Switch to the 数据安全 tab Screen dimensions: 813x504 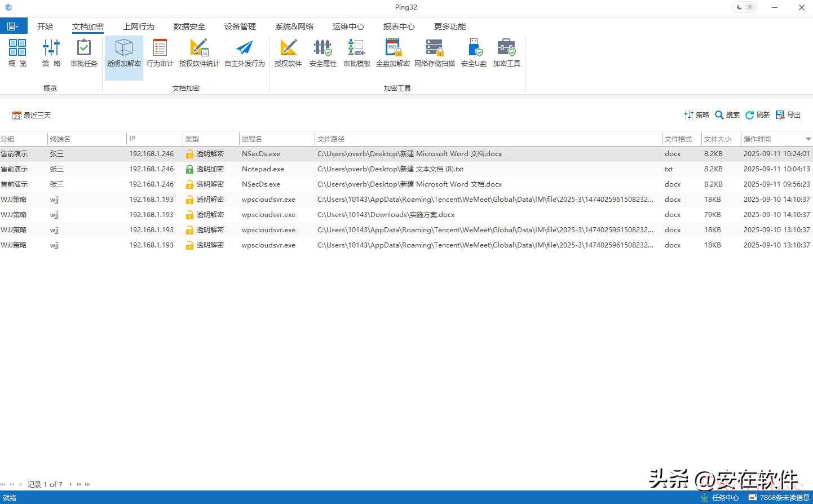(x=189, y=26)
